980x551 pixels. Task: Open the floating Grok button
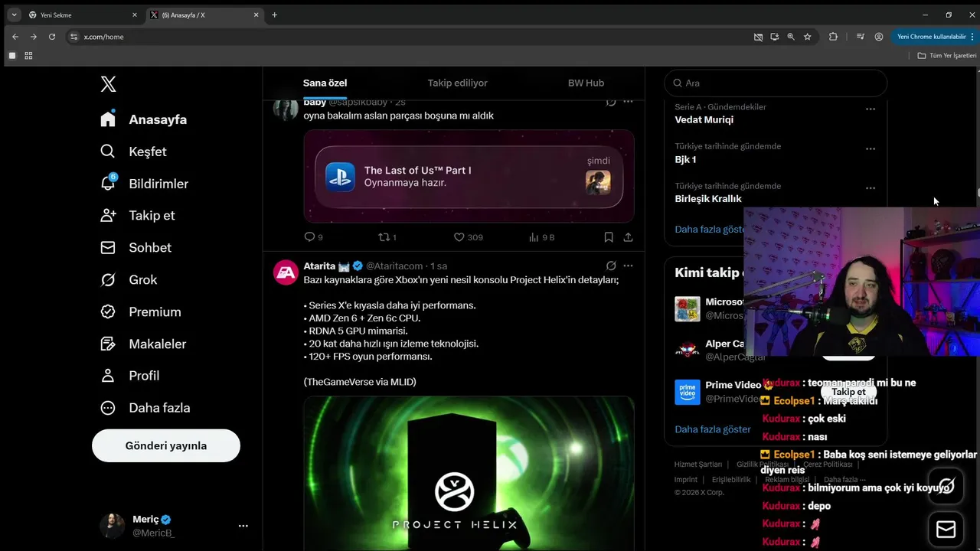(946, 486)
